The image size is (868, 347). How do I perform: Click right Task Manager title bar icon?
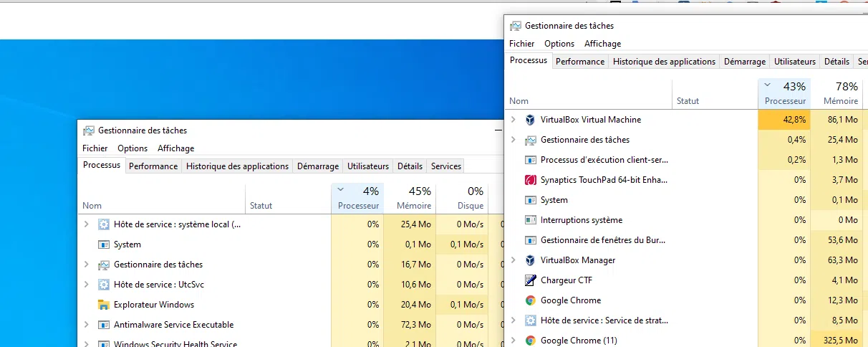click(516, 26)
